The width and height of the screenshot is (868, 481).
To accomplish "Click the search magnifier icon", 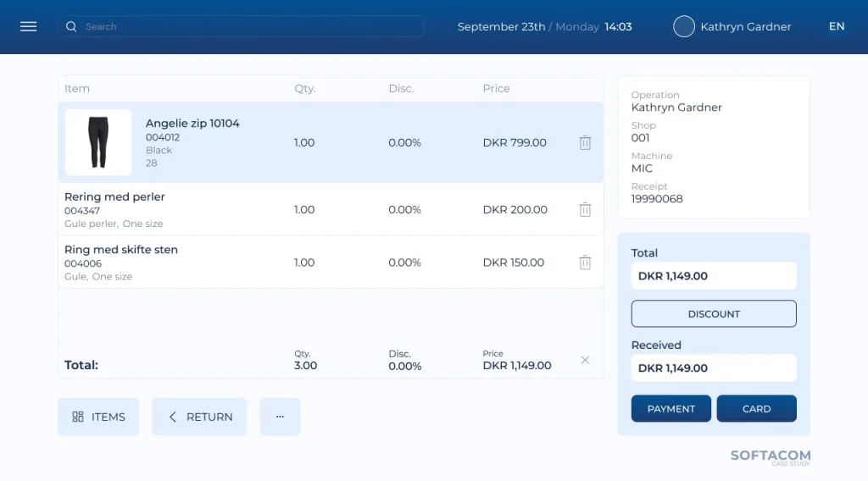I will [x=71, y=26].
